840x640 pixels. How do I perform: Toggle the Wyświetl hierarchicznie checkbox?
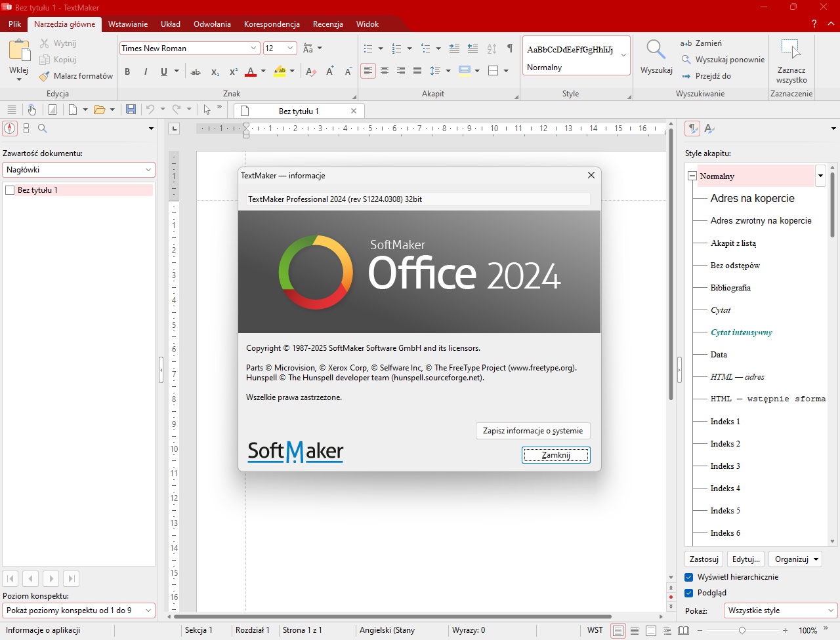[x=689, y=577]
